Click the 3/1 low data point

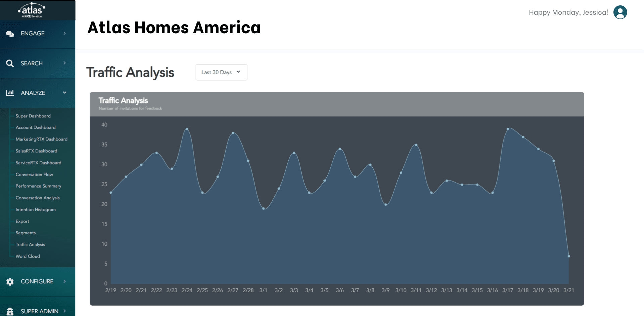coord(264,208)
